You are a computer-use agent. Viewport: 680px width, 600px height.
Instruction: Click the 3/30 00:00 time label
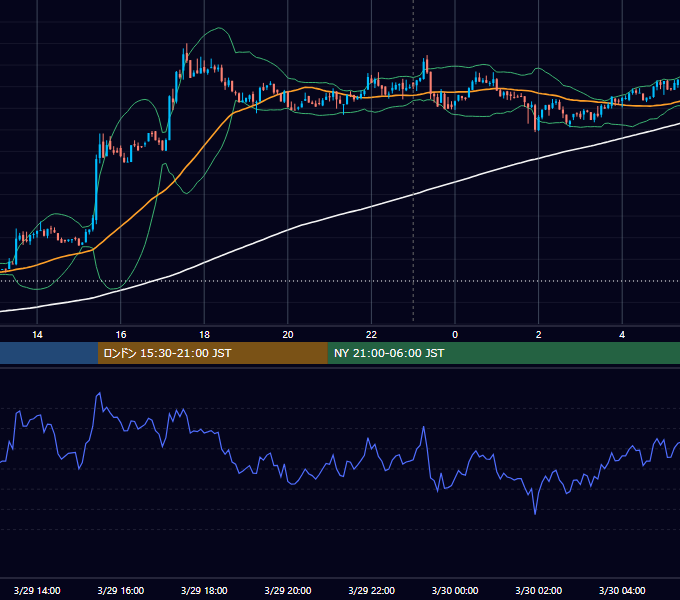click(455, 590)
